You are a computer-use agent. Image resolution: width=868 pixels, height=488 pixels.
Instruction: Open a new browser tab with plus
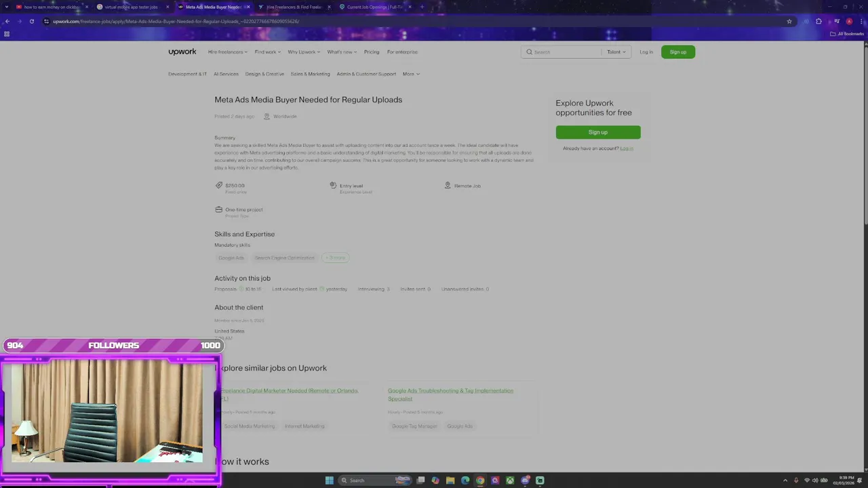coord(422,7)
